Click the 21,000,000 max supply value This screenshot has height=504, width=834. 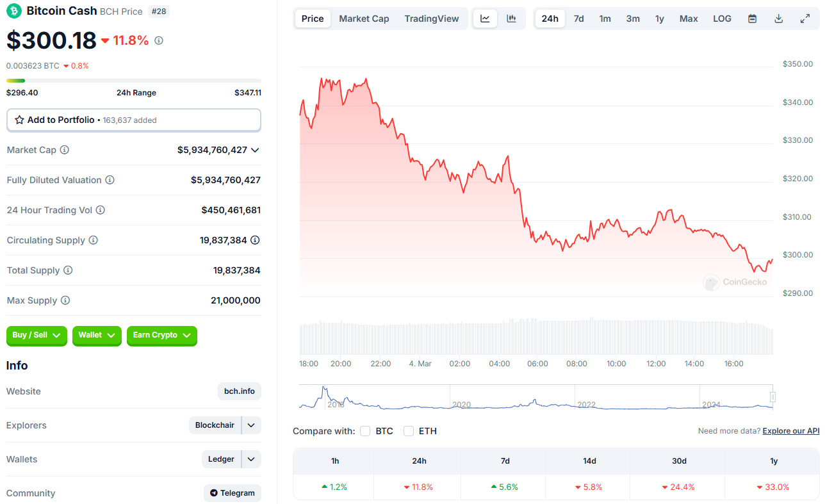(236, 300)
